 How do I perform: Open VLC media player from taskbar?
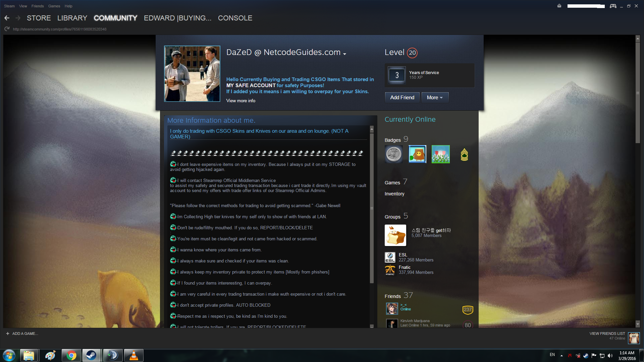[x=133, y=355]
